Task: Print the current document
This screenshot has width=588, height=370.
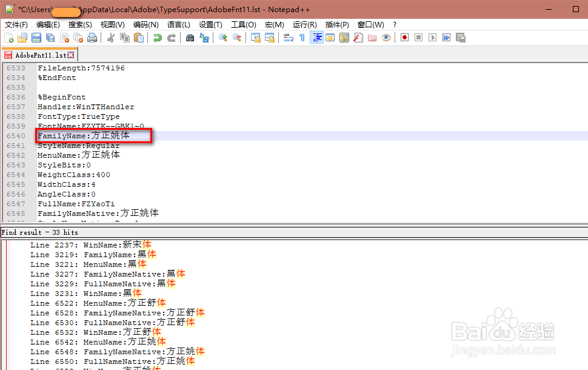Action: pyautogui.click(x=92, y=38)
